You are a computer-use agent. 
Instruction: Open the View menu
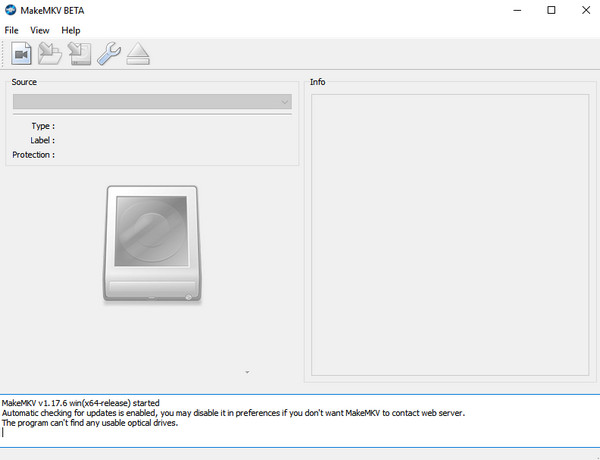pos(40,30)
